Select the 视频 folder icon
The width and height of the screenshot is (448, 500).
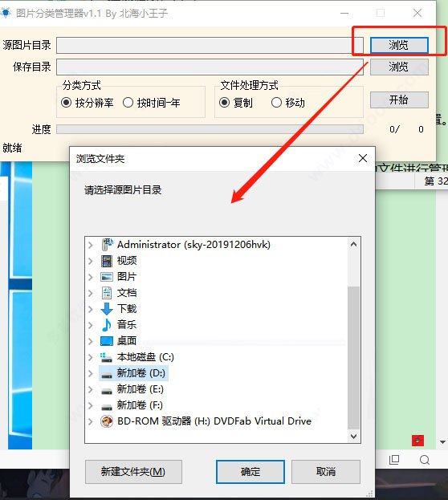click(107, 261)
